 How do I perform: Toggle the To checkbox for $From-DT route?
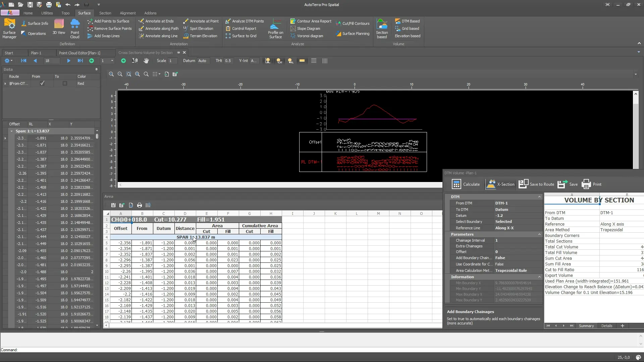65,83
